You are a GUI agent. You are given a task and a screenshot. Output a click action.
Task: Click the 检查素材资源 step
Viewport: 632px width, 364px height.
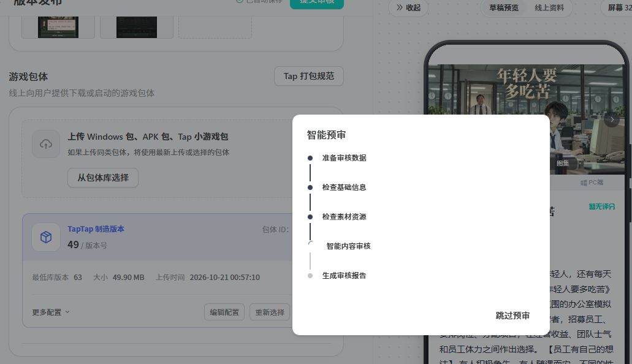point(345,217)
